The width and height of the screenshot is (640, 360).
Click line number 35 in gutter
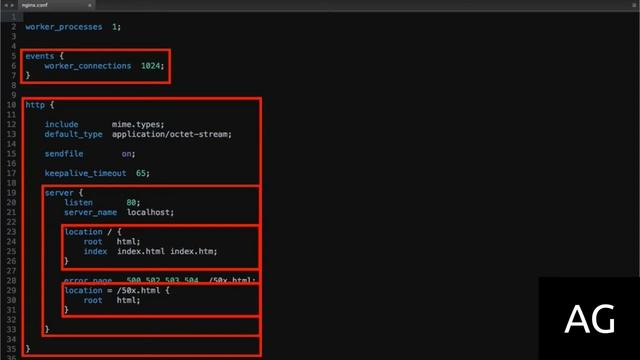11,349
